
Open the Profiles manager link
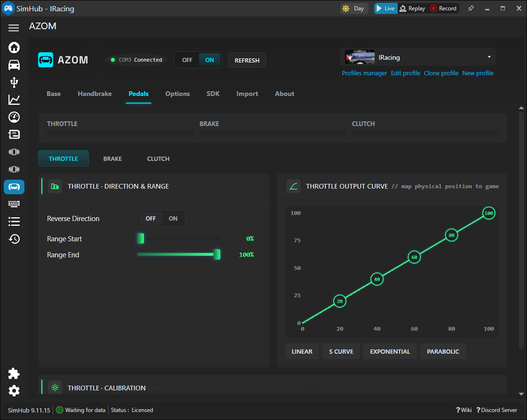[x=364, y=73]
